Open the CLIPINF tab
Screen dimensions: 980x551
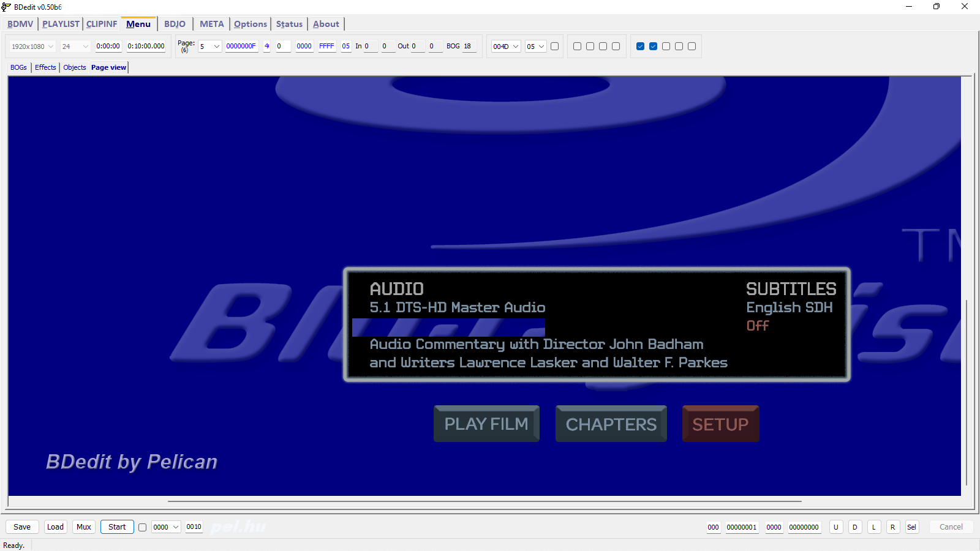102,24
